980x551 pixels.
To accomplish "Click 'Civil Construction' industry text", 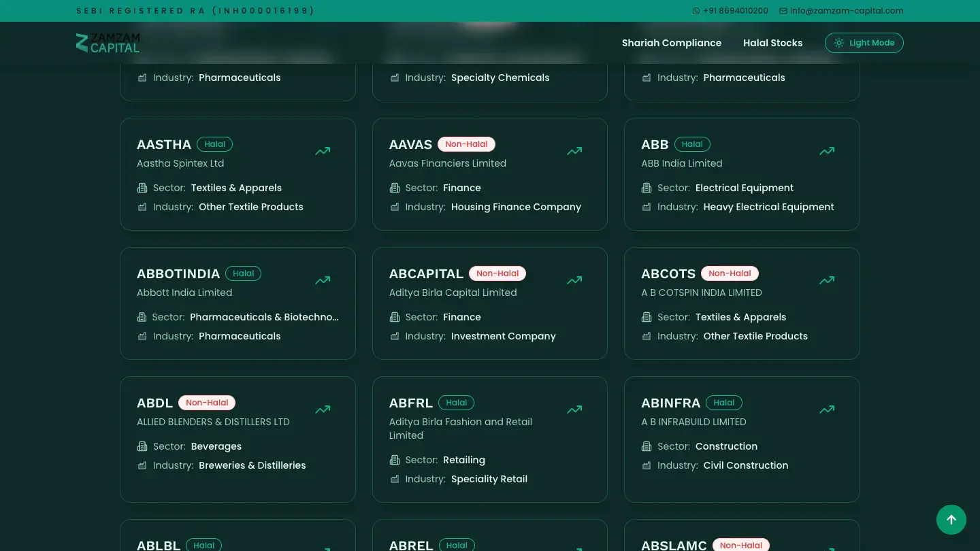I will 746,465.
